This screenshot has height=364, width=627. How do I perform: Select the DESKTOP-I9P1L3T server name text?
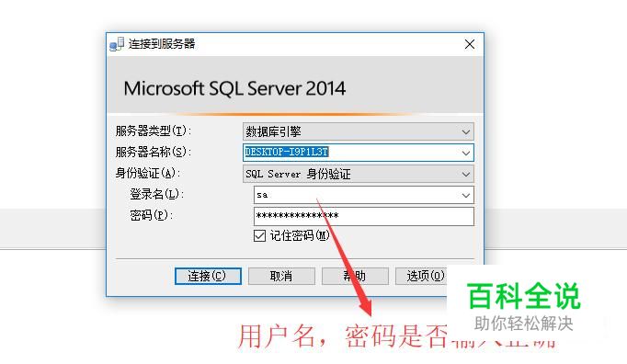(286, 152)
